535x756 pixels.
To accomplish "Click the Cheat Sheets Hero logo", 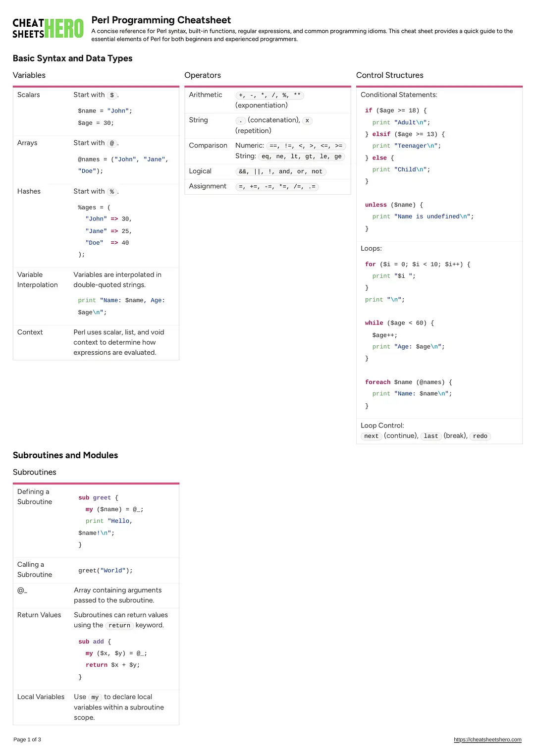I will click(48, 29).
